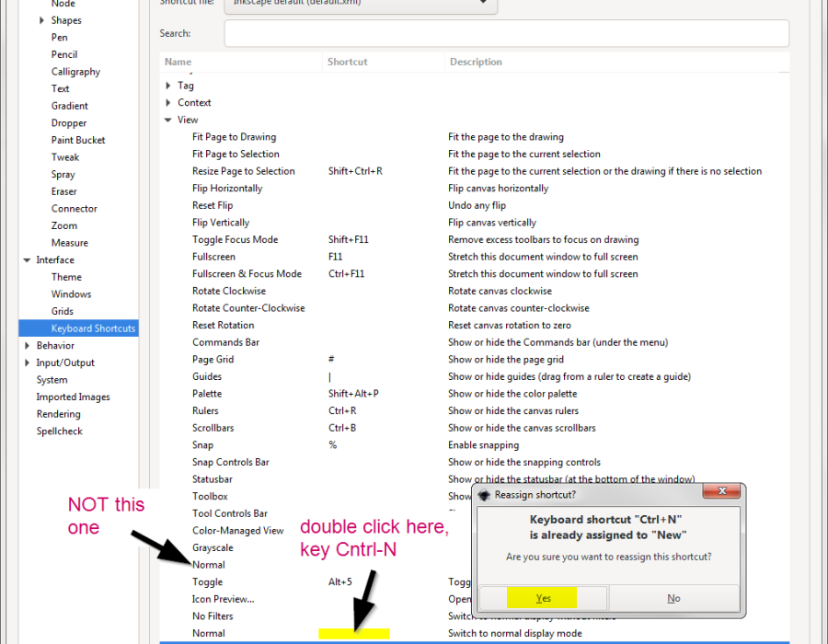Click the Ctrl+B shortcut for Scrollbars

click(x=342, y=428)
